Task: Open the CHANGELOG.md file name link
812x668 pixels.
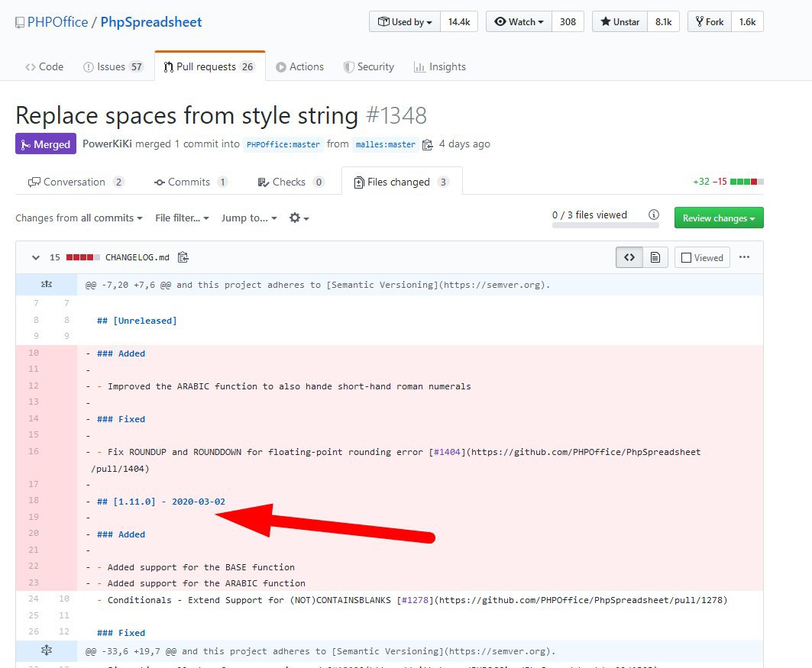Action: (137, 257)
